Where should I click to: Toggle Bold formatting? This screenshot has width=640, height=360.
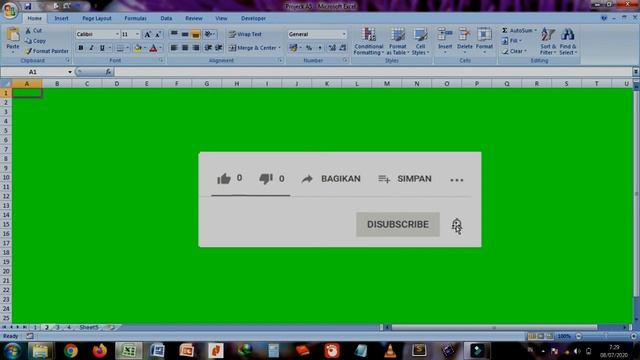coord(80,48)
